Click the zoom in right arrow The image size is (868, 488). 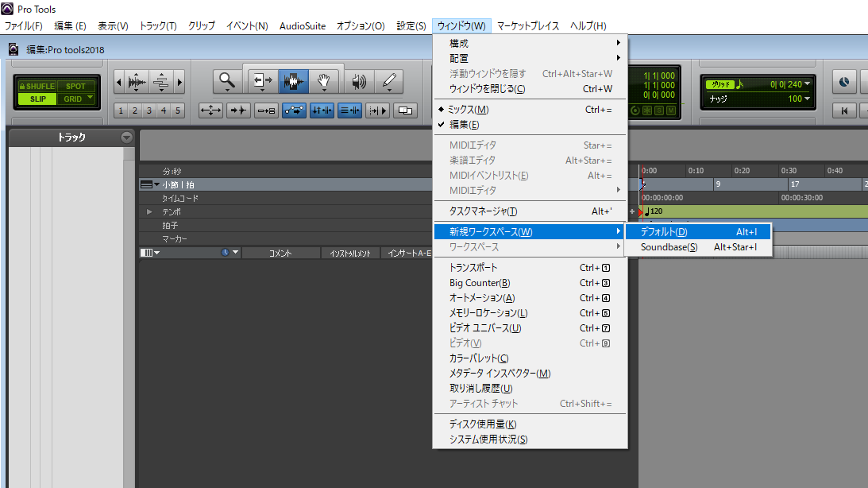coord(179,82)
